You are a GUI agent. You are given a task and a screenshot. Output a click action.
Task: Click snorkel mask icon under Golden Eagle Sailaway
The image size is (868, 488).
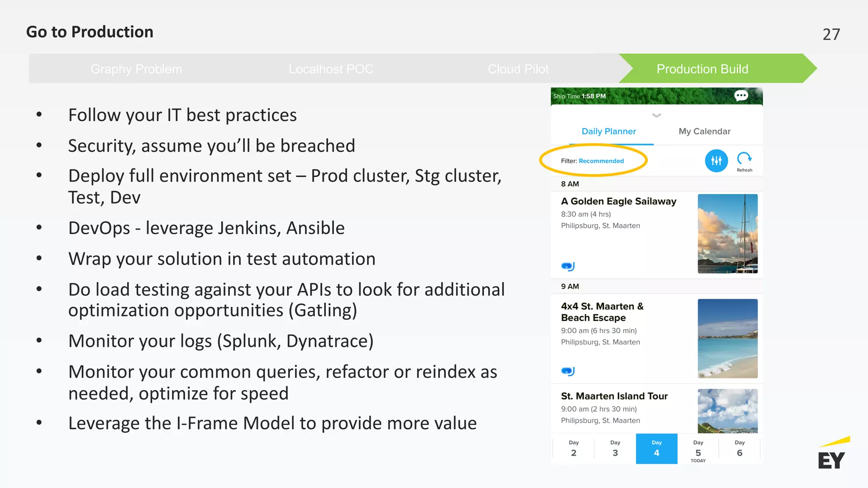click(568, 266)
